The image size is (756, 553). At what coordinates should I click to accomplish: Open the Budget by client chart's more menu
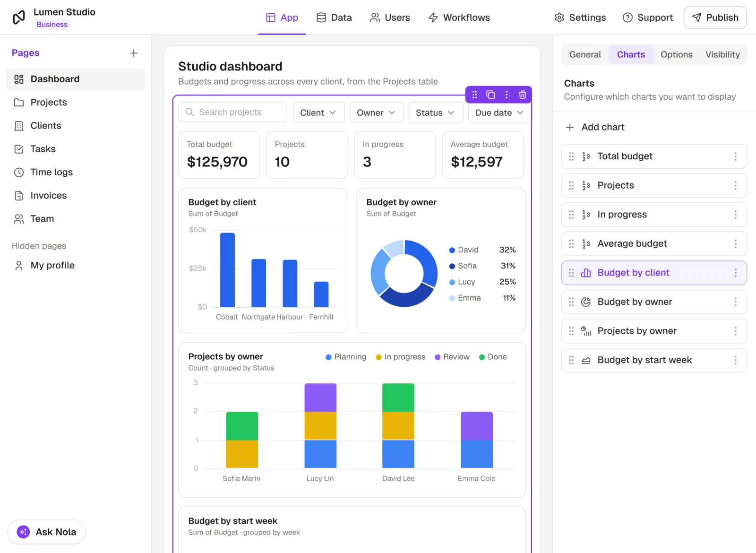(735, 273)
